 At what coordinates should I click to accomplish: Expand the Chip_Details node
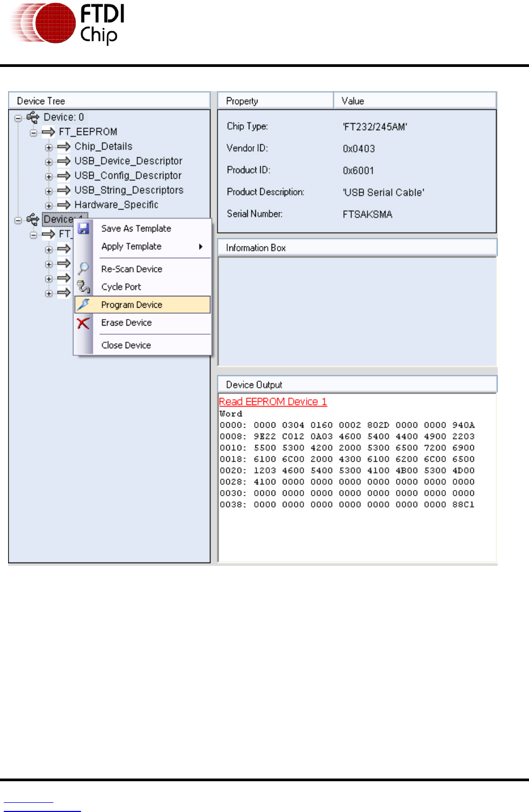49,147
